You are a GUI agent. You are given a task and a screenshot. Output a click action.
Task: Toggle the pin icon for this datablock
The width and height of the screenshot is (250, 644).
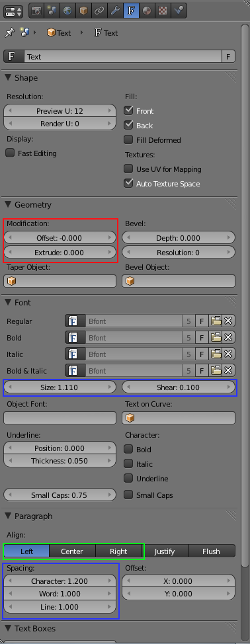(x=9, y=33)
